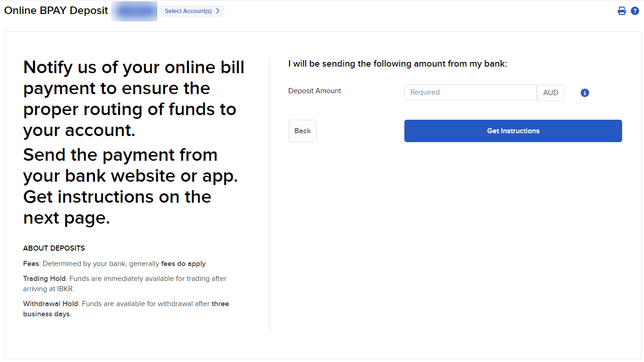Screen dimensions: 644x362
Task: Click the circular help icon at top right
Action: point(635,10)
